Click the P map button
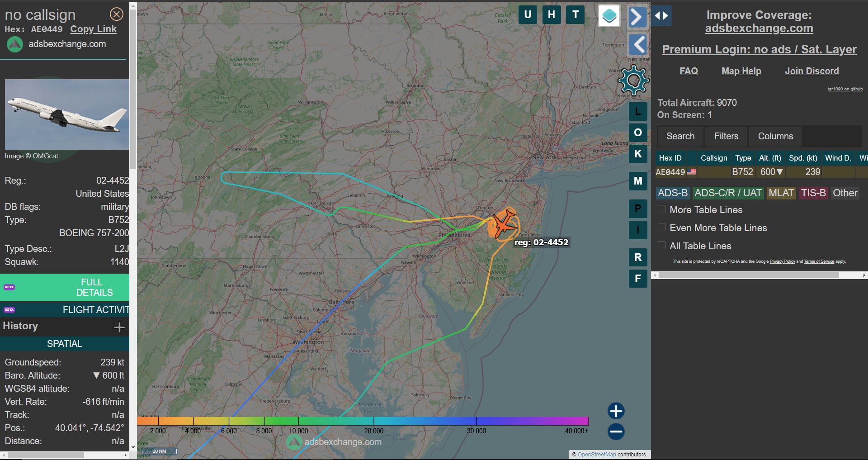The image size is (868, 460). tap(638, 209)
